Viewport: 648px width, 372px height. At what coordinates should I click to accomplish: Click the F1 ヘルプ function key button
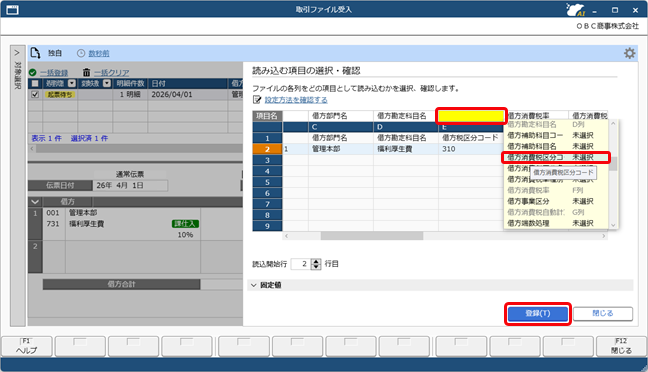coord(27,346)
